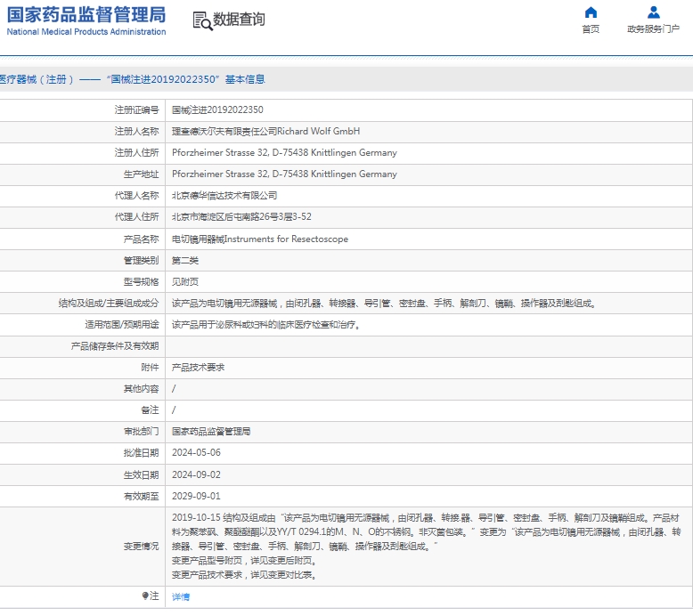
Task: Click the 有效期至 row label
Action: (x=141, y=496)
